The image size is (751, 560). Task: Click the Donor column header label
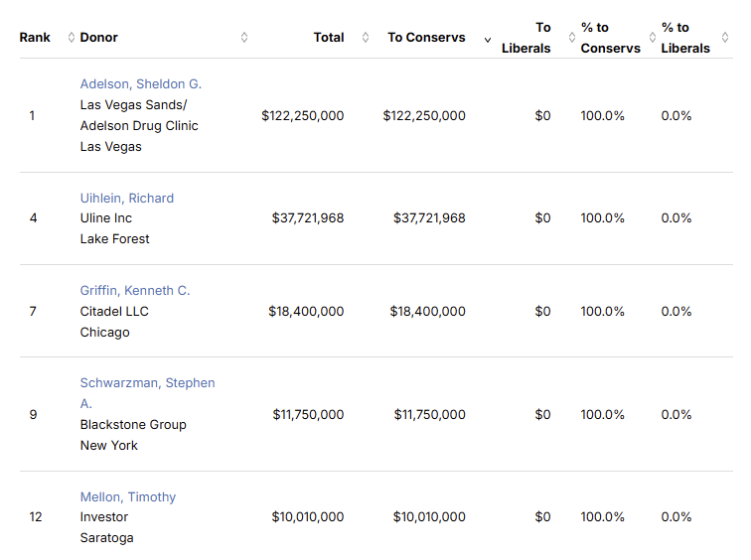pyautogui.click(x=98, y=38)
